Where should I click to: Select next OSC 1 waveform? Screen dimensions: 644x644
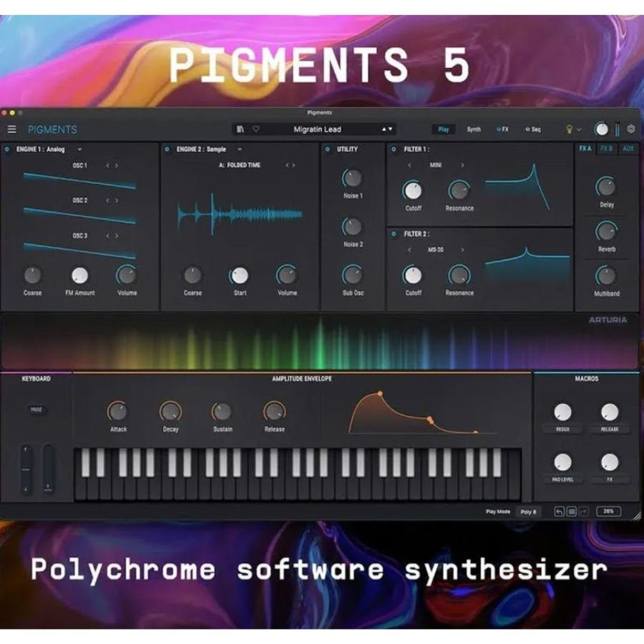coord(117,165)
